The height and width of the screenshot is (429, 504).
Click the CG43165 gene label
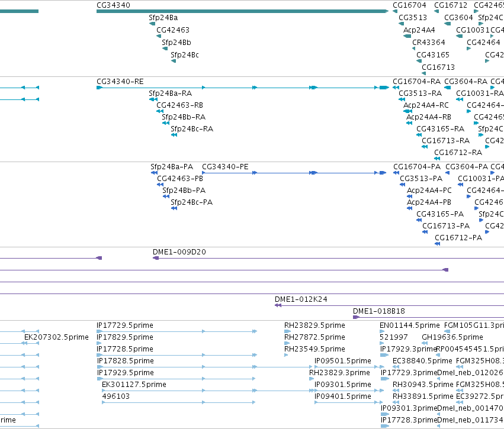(433, 55)
